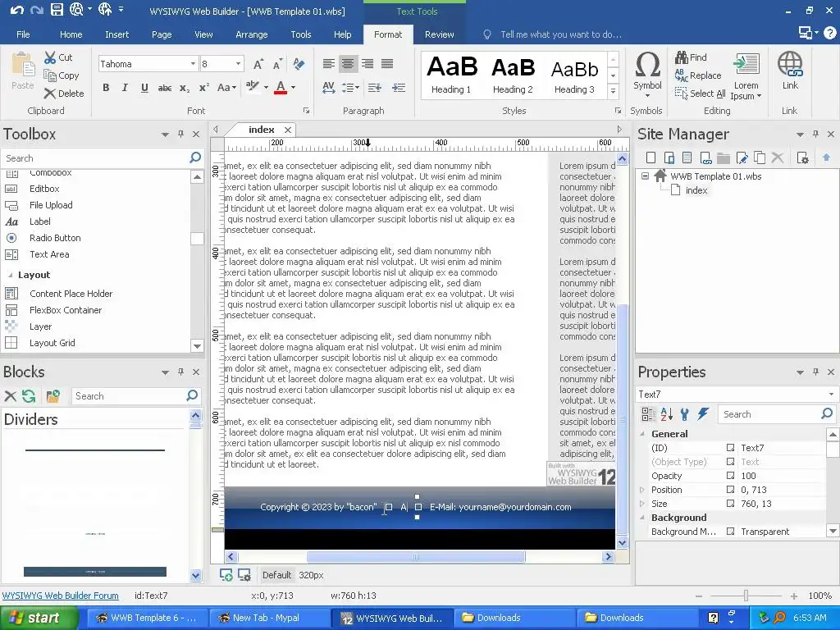Switch to the Review ribbon tab
Viewport: 840px width, 630px height.
point(440,34)
